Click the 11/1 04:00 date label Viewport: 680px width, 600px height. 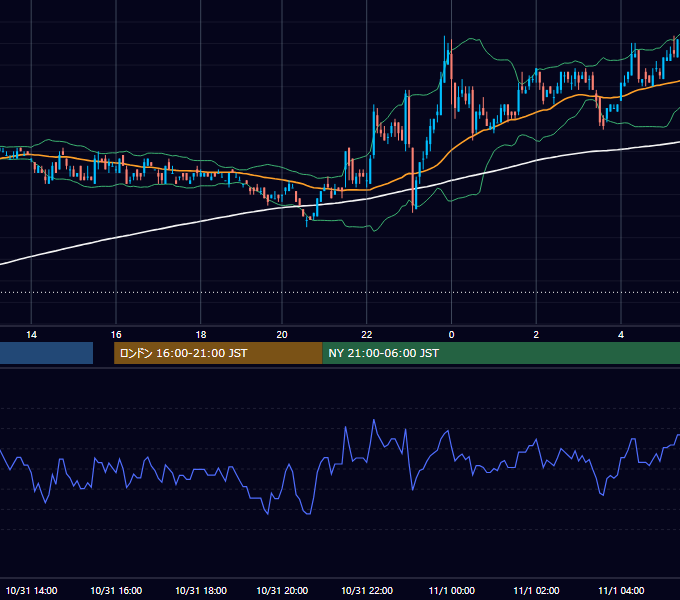point(621,590)
